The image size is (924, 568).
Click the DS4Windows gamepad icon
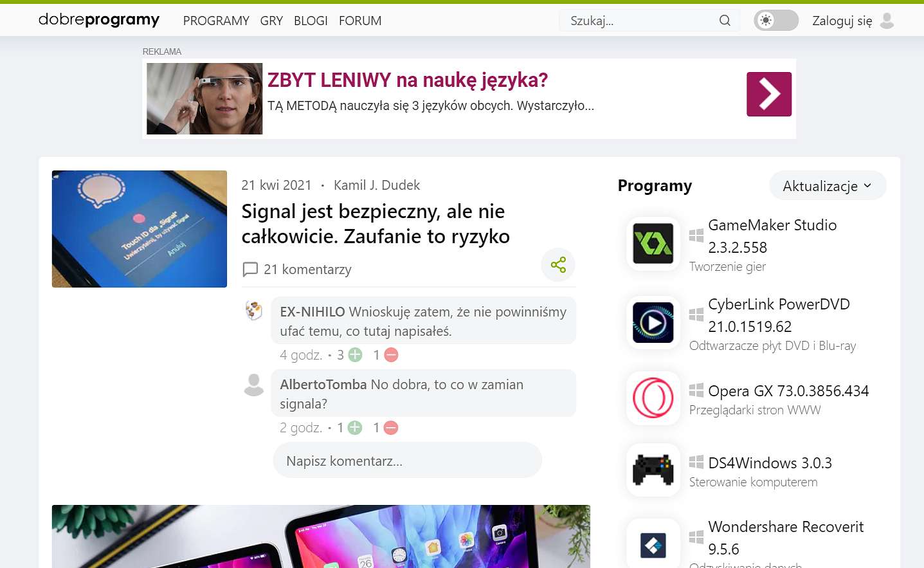pyautogui.click(x=653, y=470)
